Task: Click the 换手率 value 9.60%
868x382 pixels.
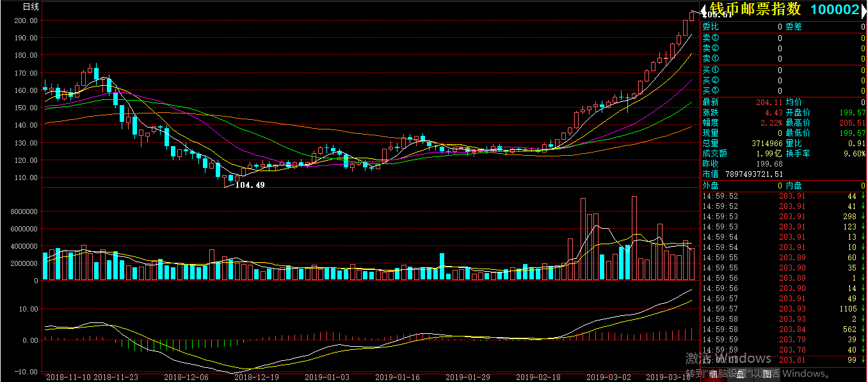Action: click(853, 154)
